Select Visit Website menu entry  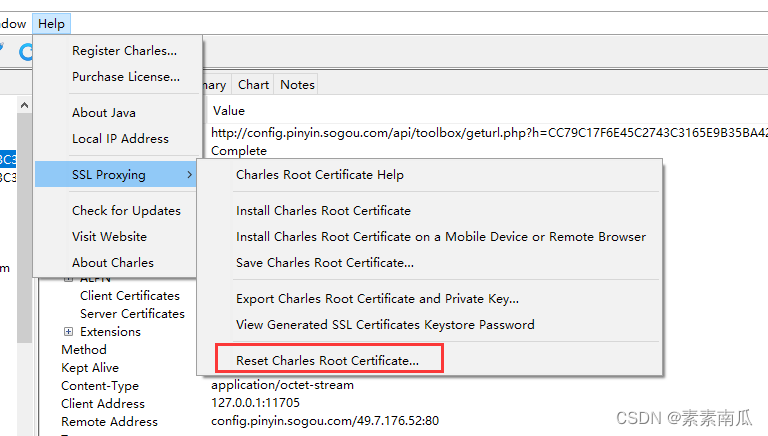[109, 237]
